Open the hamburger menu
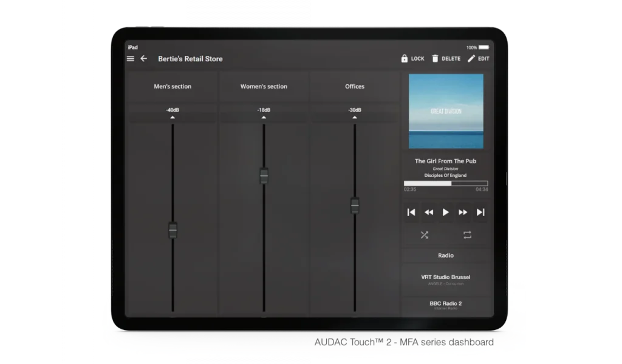 131,59
